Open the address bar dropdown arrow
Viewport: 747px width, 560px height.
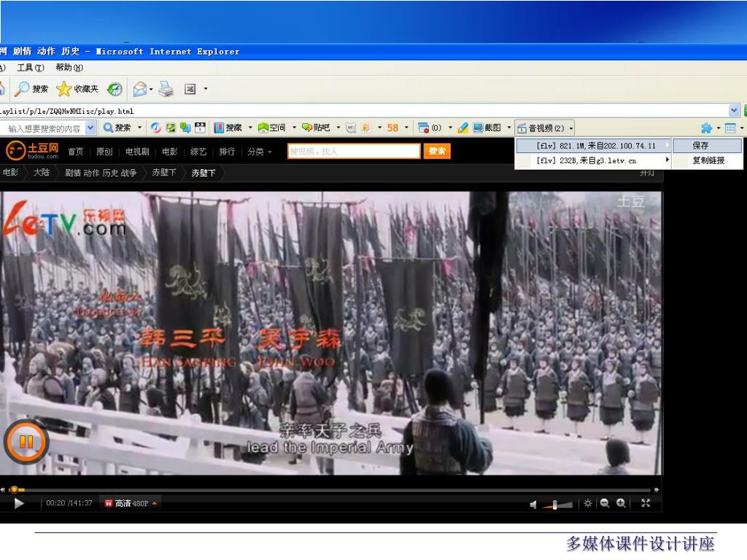[x=734, y=111]
